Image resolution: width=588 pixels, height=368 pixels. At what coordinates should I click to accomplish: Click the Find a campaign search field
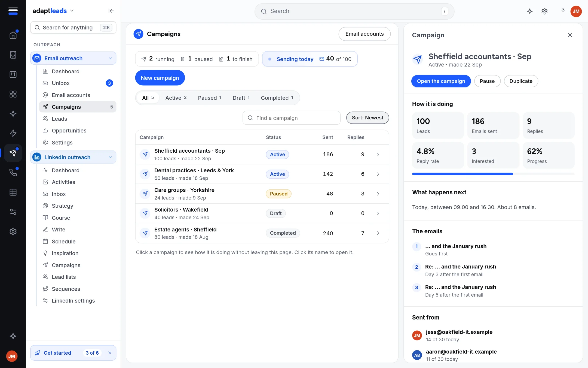tap(292, 118)
